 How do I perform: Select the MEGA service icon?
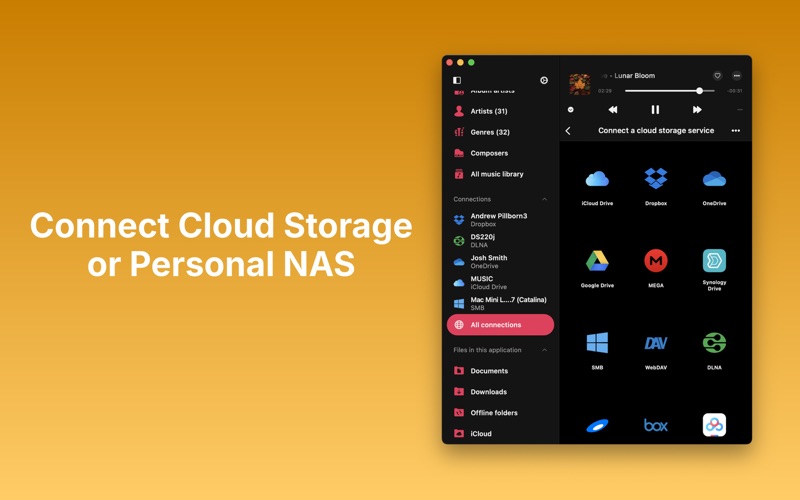pos(656,261)
